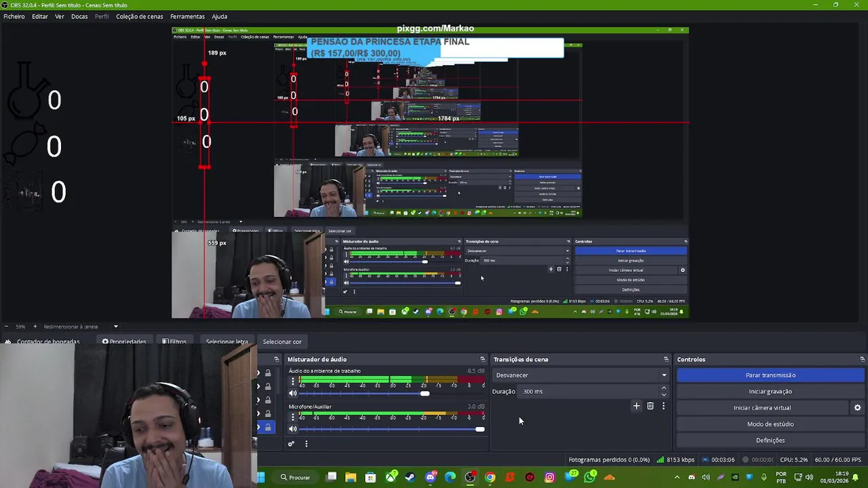Open the Desvanecer transition dropdown

(581, 375)
